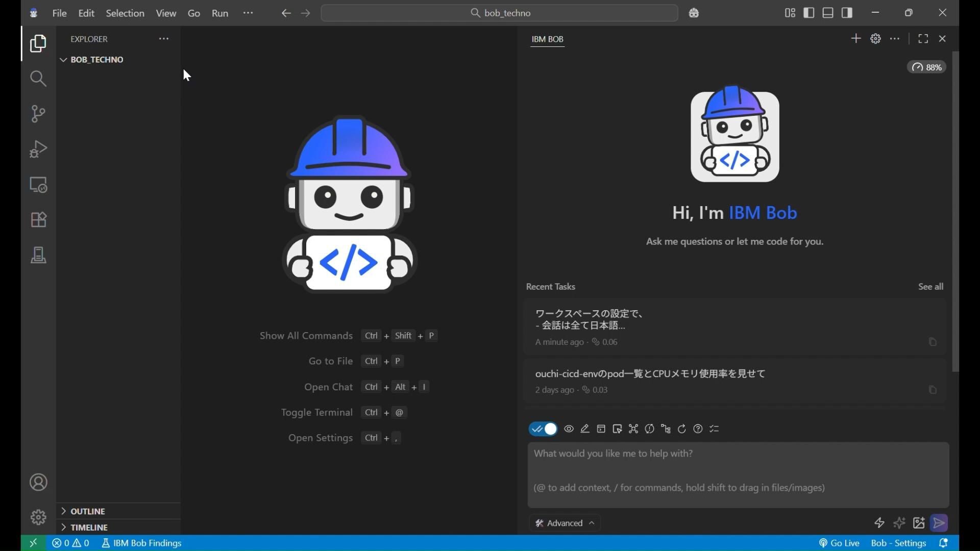Start a new Bob task with the plus icon
The width and height of the screenshot is (980, 551).
(x=856, y=39)
